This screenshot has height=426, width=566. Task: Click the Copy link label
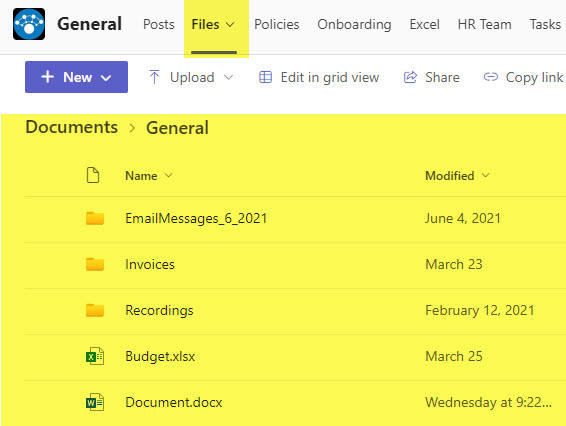534,78
